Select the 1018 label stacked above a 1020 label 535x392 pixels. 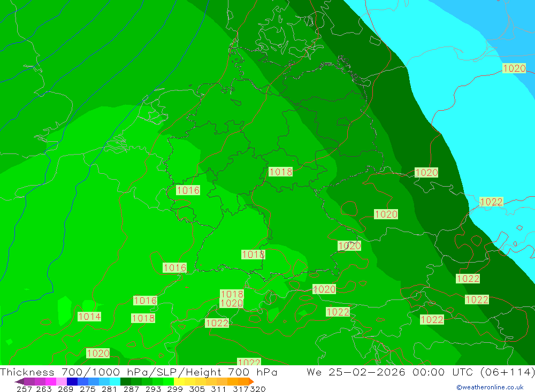(232, 294)
